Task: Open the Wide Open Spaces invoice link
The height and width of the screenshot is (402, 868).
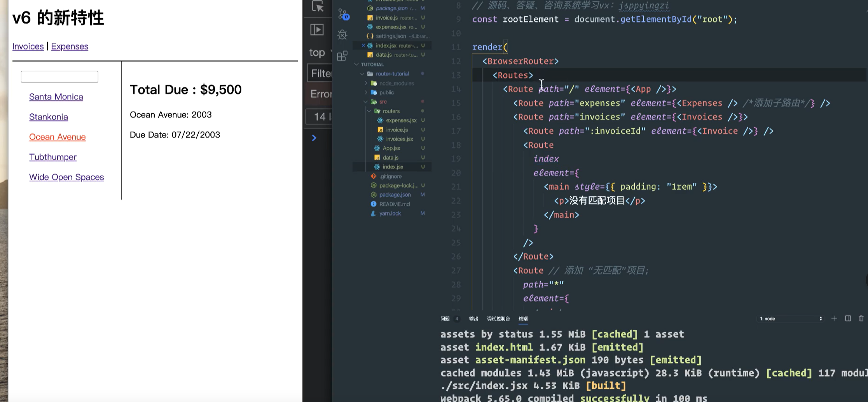Action: 66,177
